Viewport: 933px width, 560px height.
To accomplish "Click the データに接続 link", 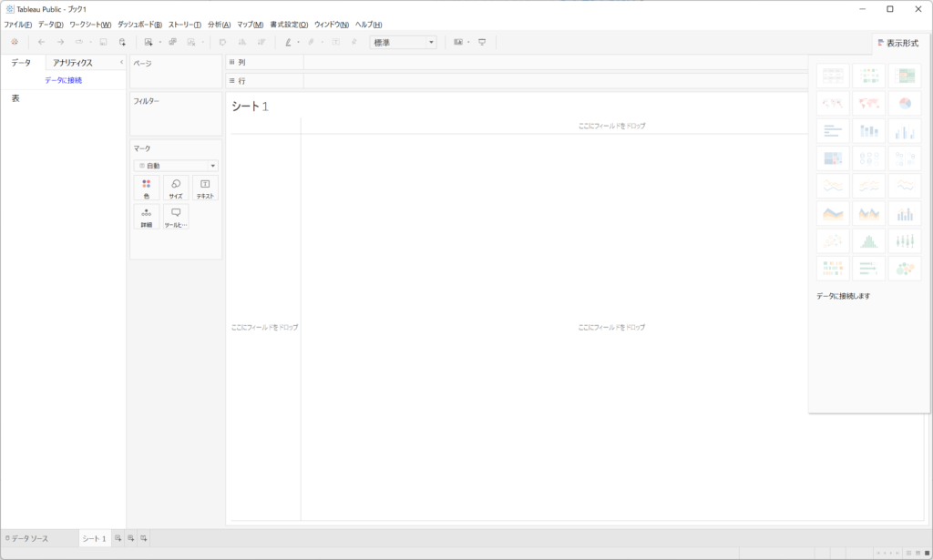I will pos(63,80).
